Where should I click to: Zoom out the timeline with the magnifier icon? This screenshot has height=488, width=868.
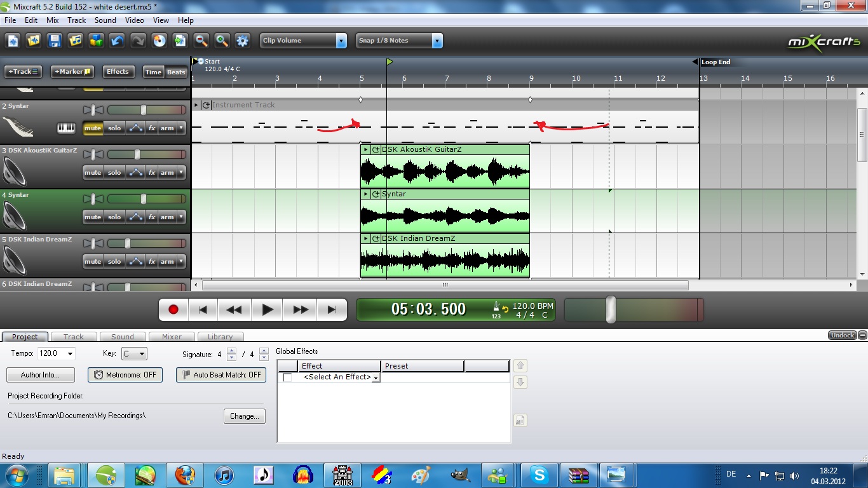(201, 41)
